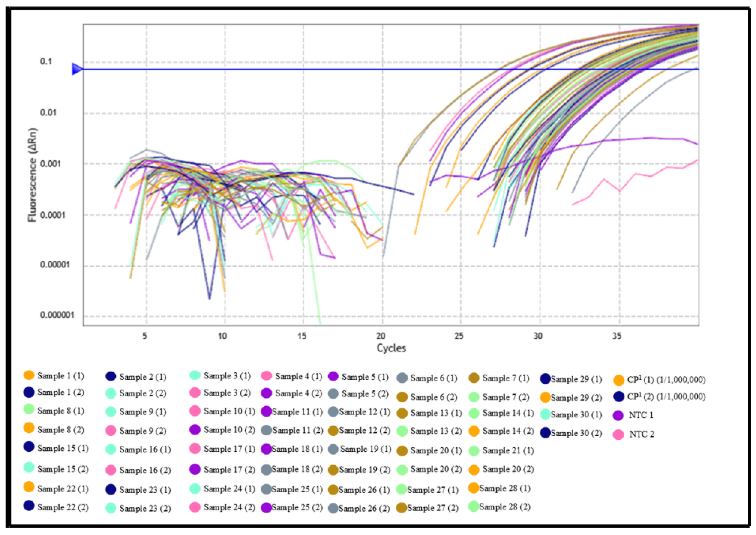This screenshot has height=535, width=756.
Task: Click the pink NTC 2 legend dot
Action: click(x=618, y=434)
